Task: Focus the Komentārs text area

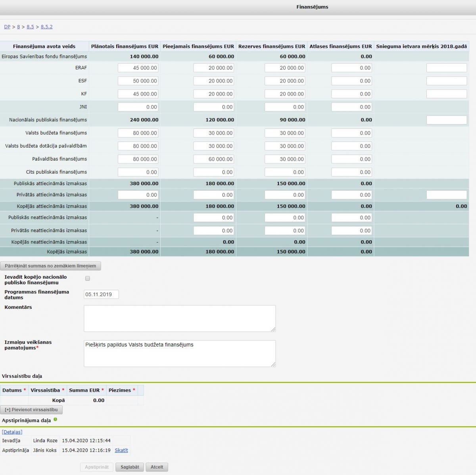Action: 179,318
